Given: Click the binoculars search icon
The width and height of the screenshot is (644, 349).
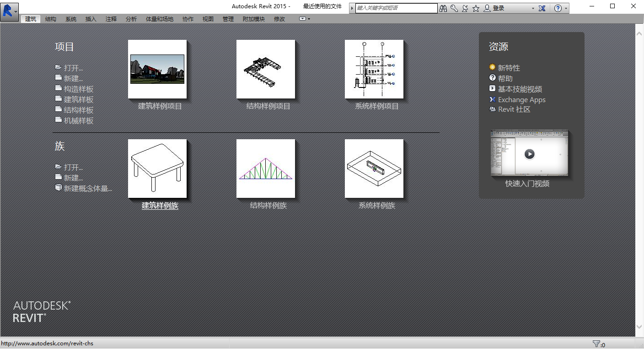Looking at the screenshot, I should [443, 8].
